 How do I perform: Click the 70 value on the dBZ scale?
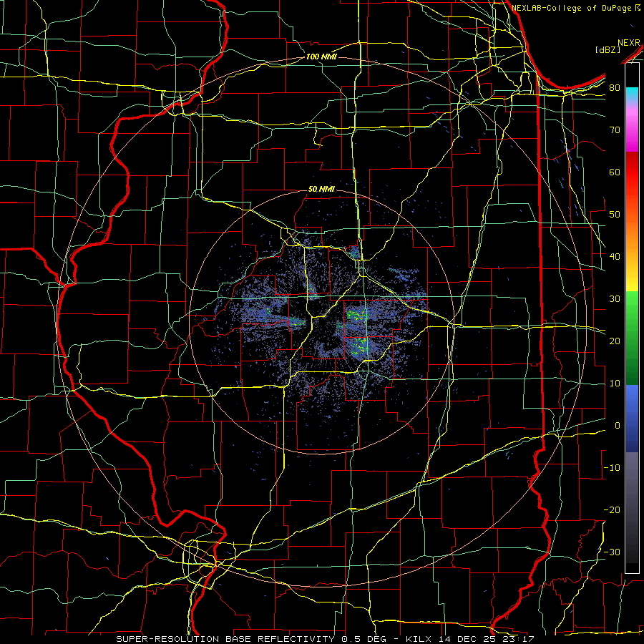[x=615, y=130]
